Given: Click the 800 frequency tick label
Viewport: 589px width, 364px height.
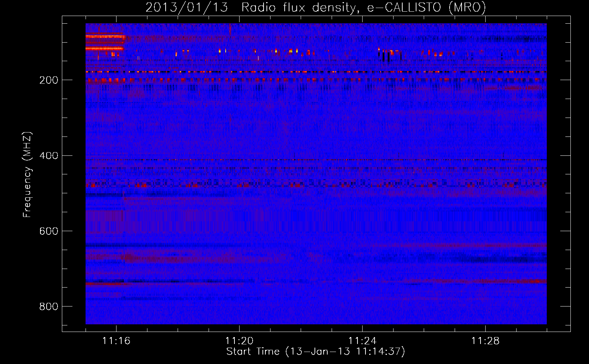Looking at the screenshot, I should tap(48, 306).
